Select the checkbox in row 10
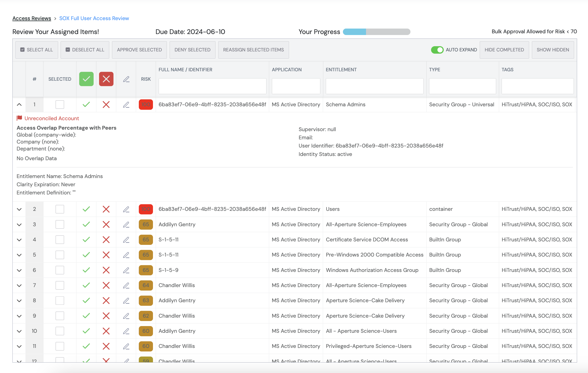Viewport: 588px width, 373px height. click(x=60, y=331)
